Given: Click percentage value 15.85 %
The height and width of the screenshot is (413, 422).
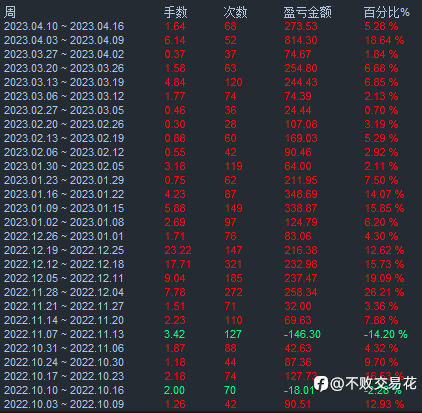Looking at the screenshot, I should coord(384,208).
